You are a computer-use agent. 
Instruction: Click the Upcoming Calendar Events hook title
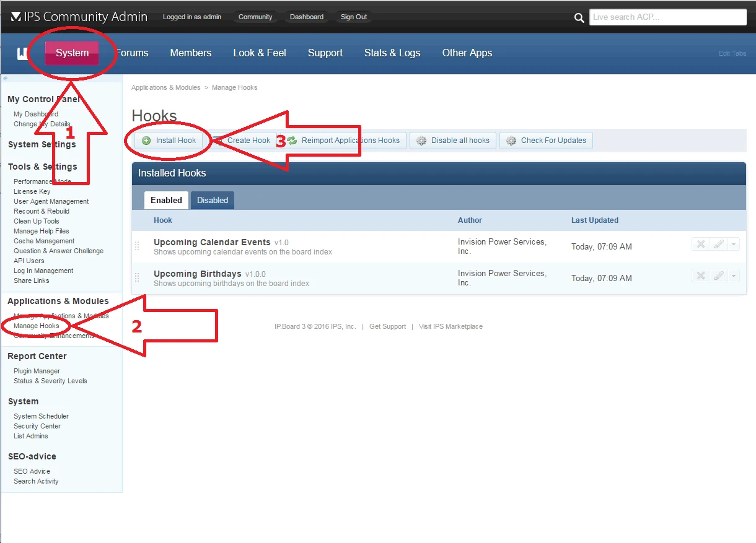pyautogui.click(x=212, y=242)
